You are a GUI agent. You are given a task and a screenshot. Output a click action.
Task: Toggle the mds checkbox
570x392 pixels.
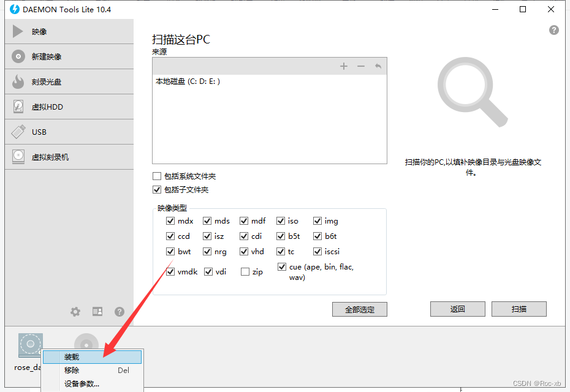point(207,221)
